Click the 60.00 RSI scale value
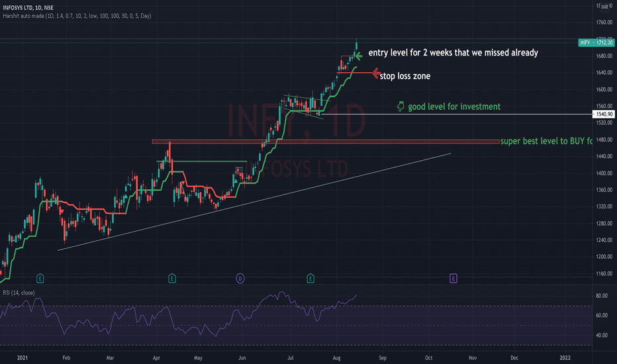This screenshot has width=617, height=364. point(602,315)
